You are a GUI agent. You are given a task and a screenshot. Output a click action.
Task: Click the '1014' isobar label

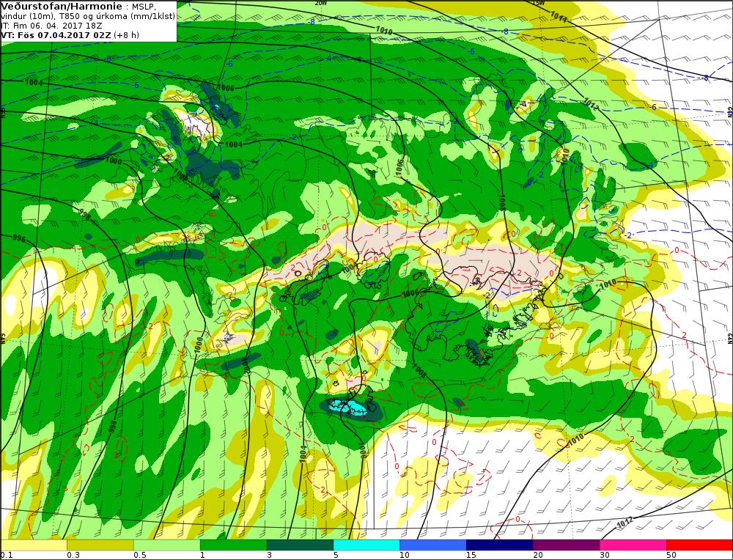pos(558,17)
